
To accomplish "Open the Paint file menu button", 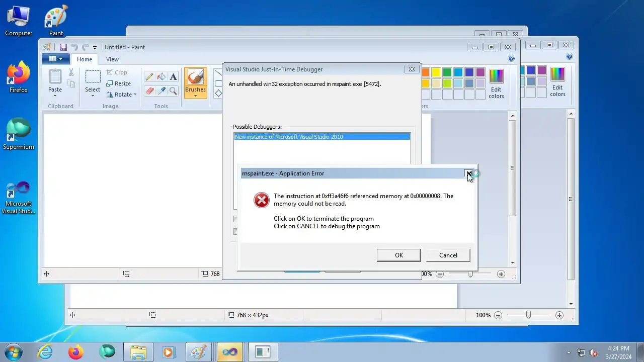I will pos(55,59).
